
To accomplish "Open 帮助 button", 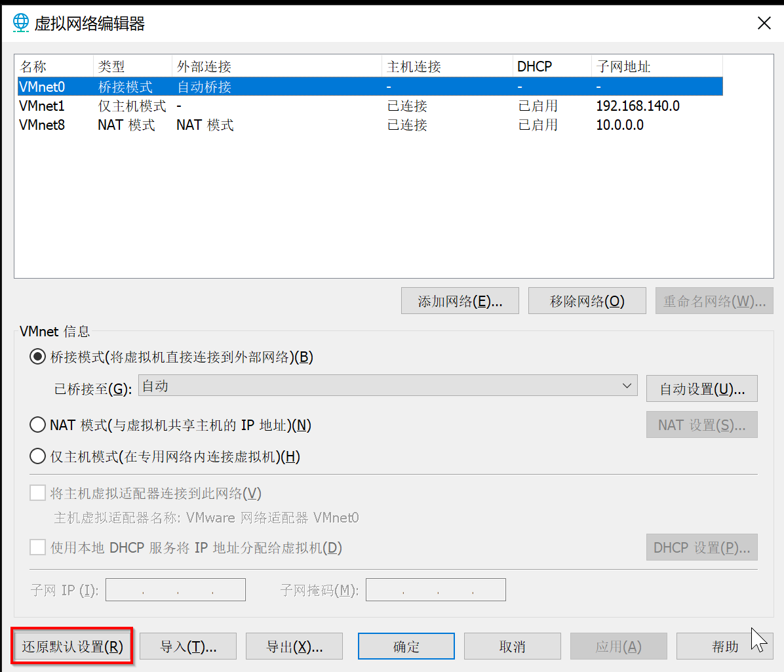I will tap(724, 646).
